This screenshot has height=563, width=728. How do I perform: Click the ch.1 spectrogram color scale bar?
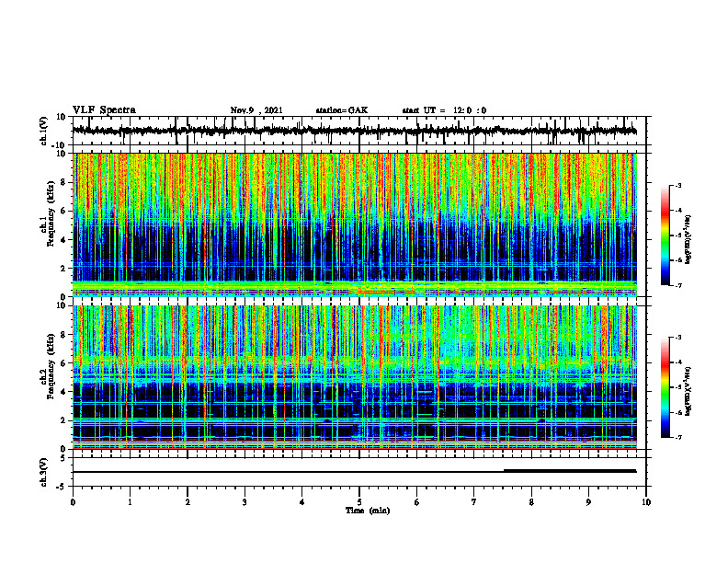[x=665, y=236]
